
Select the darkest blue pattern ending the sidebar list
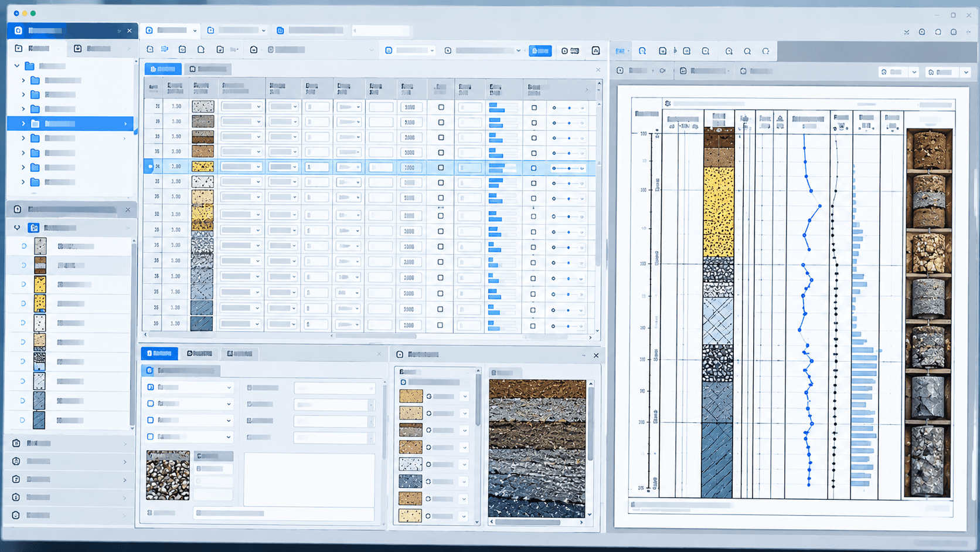(39, 420)
